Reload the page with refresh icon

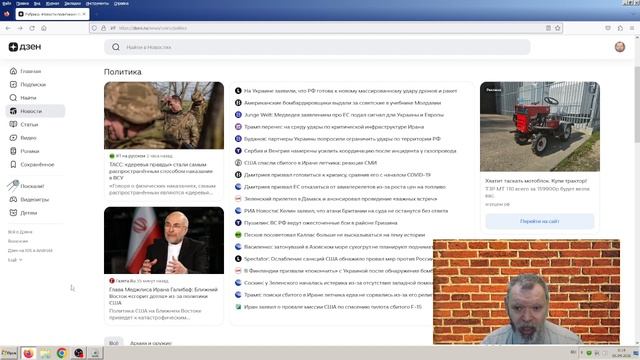32,28
